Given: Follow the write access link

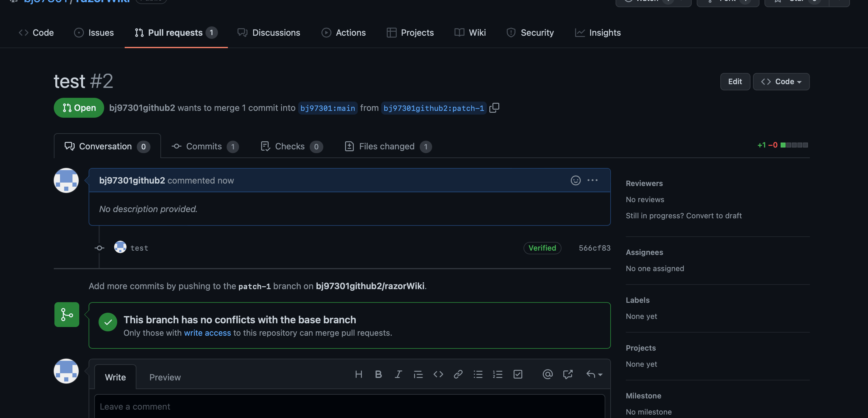Looking at the screenshot, I should coord(207,333).
